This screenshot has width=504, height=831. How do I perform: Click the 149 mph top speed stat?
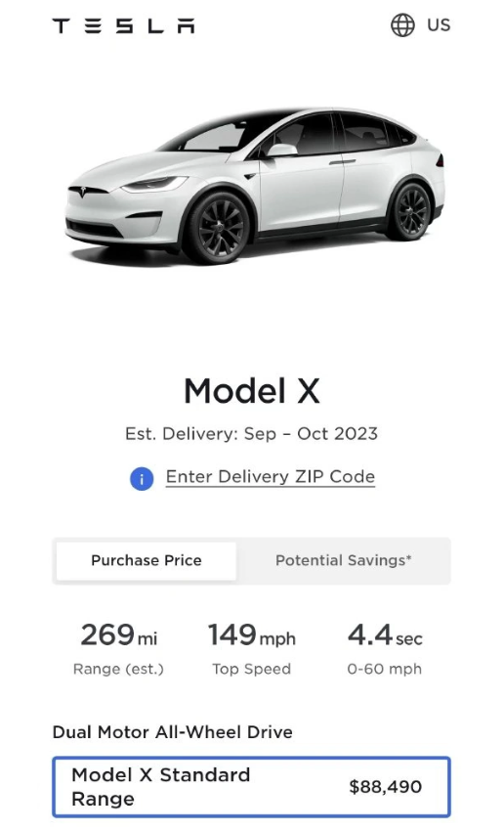coord(251,635)
